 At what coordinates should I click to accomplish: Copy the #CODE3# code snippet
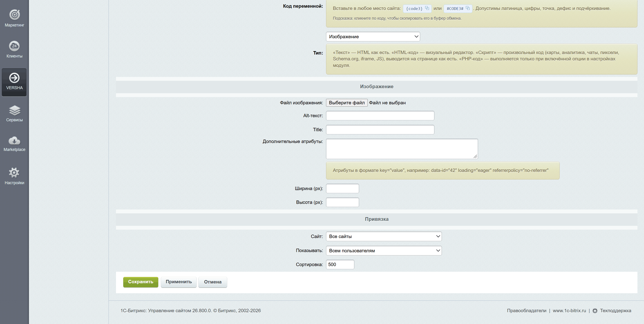458,9
